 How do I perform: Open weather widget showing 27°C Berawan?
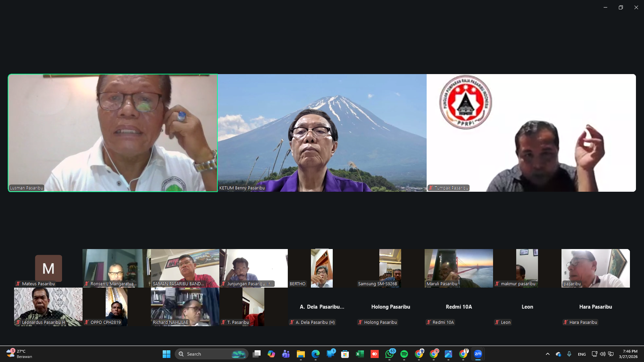tap(19, 354)
